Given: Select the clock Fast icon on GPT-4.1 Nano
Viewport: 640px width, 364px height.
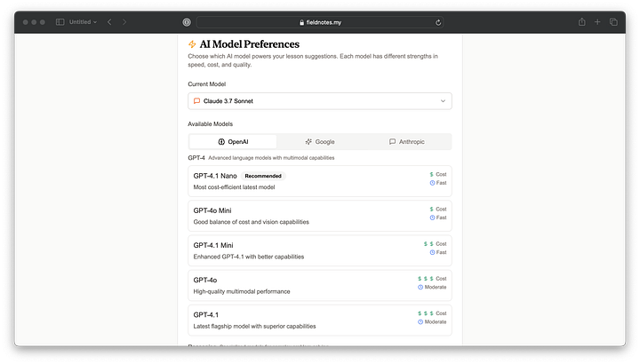Looking at the screenshot, I should (x=432, y=183).
